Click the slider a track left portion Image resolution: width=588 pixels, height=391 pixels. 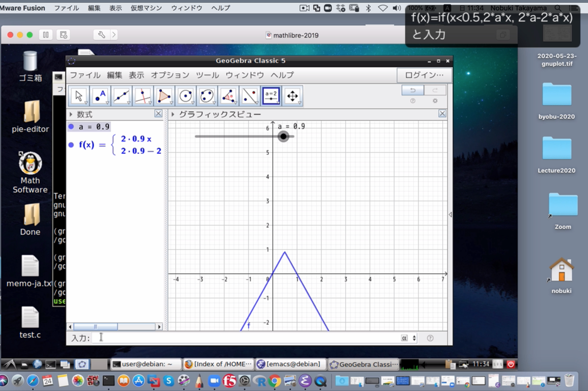click(x=236, y=136)
